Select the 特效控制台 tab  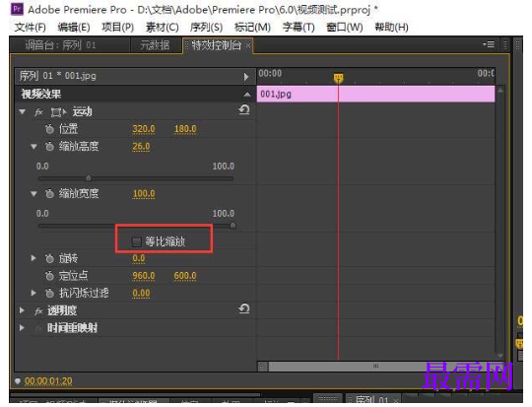point(216,45)
